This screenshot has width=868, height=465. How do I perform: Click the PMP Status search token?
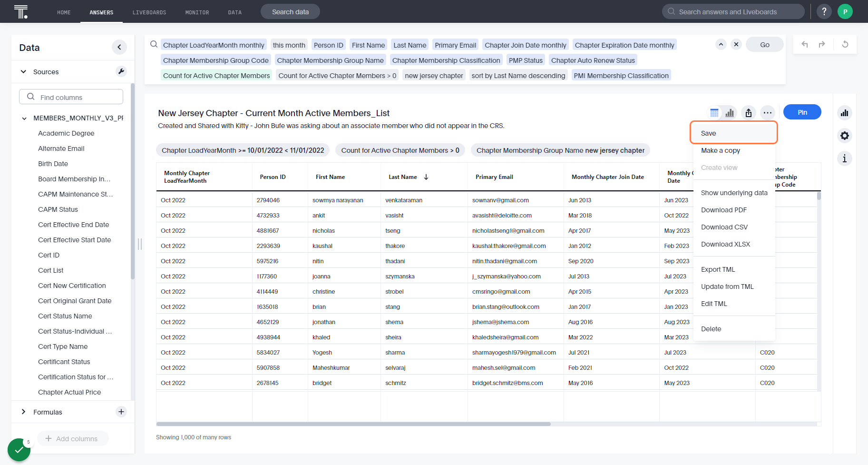point(526,60)
